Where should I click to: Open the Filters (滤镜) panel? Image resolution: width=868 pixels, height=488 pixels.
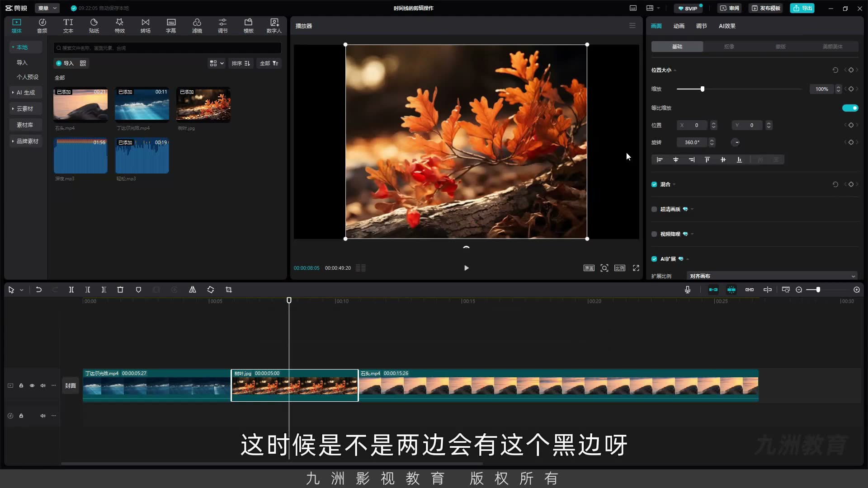[197, 26]
